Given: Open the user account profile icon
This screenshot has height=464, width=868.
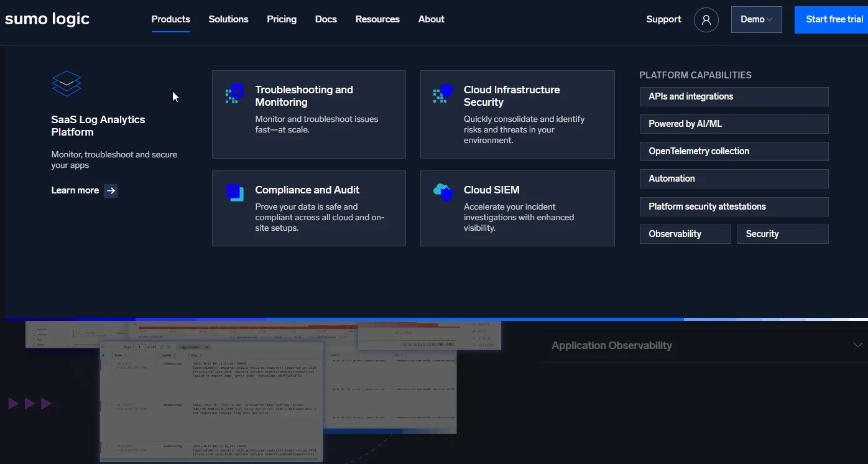Looking at the screenshot, I should pyautogui.click(x=706, y=19).
